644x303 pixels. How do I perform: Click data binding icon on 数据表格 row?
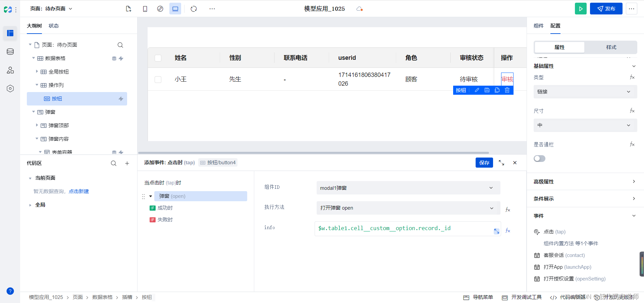pos(114,58)
